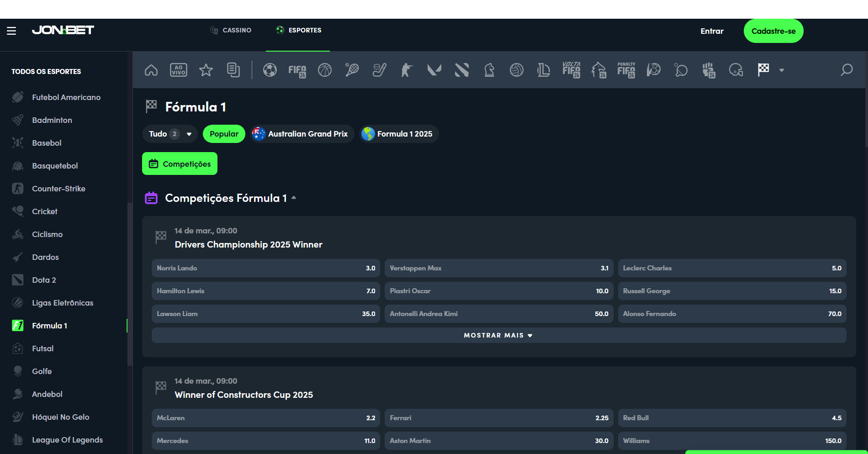Screen dimensions: 868x454
Task: Select the basketball sport icon
Action: pyautogui.click(x=325, y=70)
